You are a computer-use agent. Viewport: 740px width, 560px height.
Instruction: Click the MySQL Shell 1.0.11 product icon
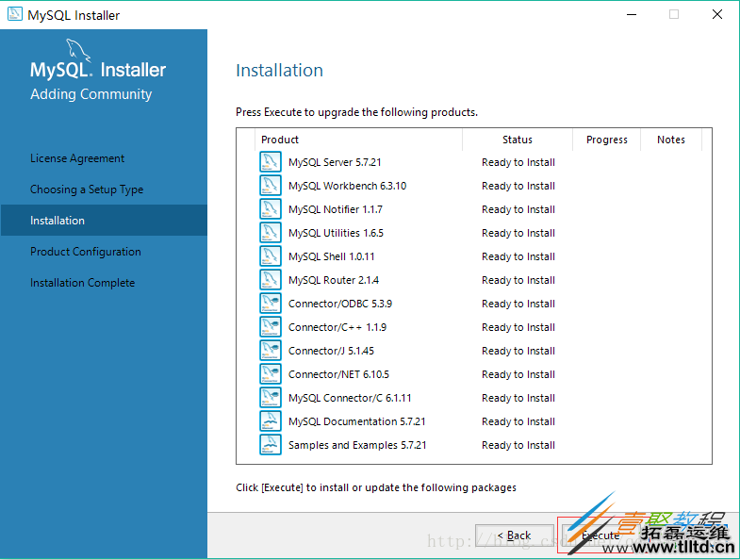coord(271,256)
